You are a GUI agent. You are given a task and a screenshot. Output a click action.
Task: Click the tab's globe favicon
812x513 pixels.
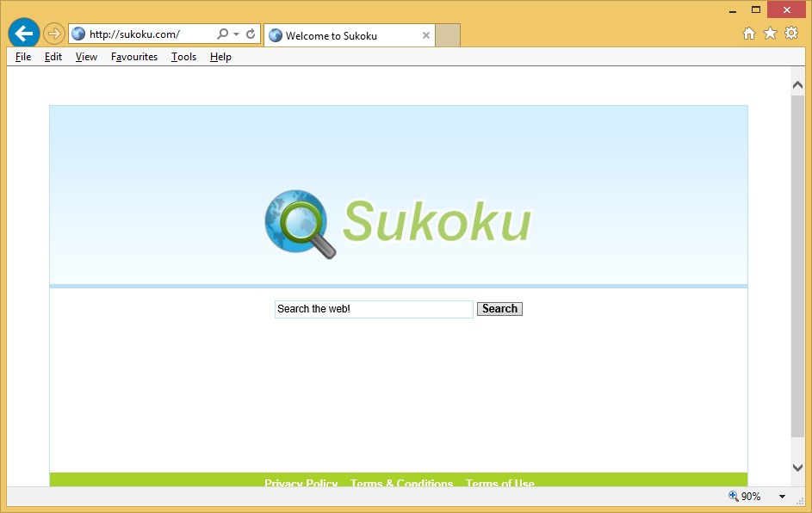pyautogui.click(x=276, y=35)
